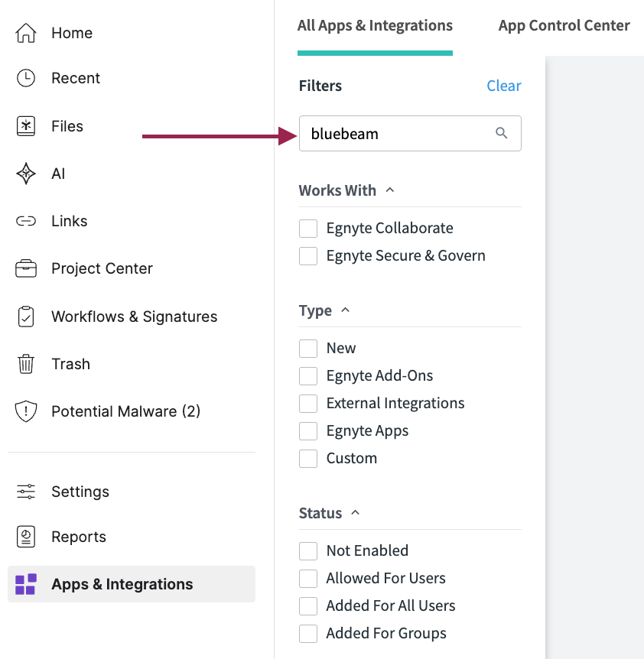Check the Egnyte Apps checkbox

[308, 430]
